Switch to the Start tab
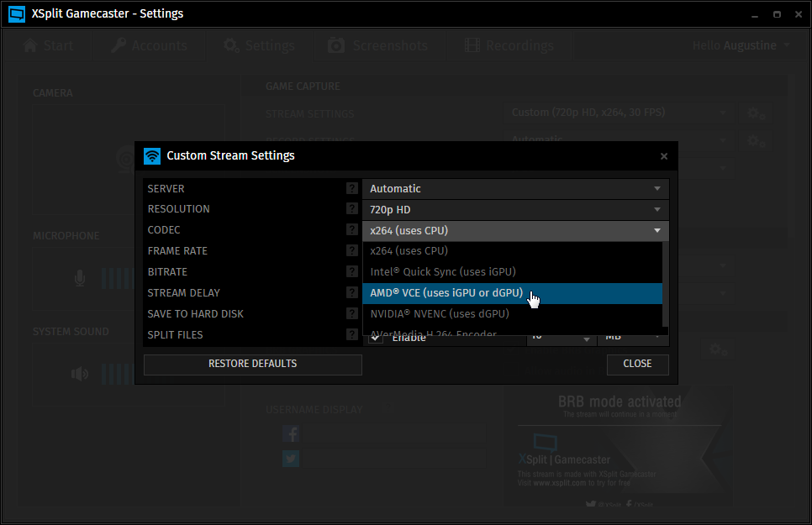Screen dimensions: 812x525 [48, 45]
